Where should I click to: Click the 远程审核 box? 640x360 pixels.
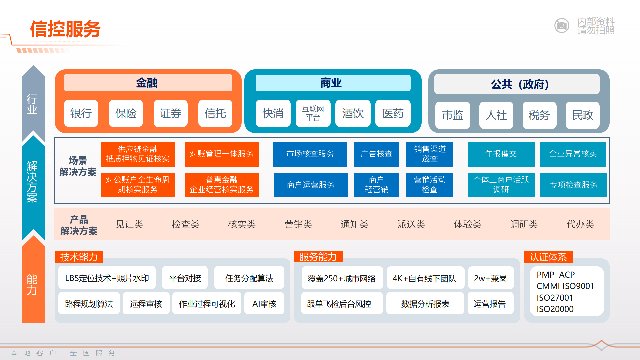pyautogui.click(x=146, y=303)
